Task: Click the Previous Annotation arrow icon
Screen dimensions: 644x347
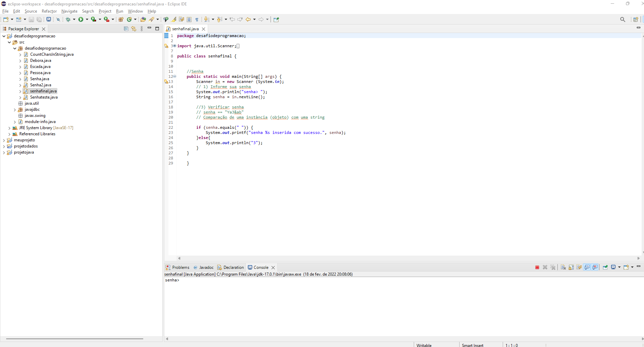Action: 219,19
